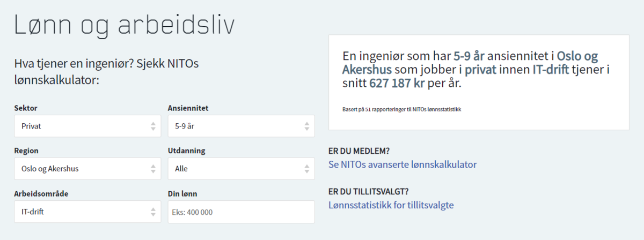The height and width of the screenshot is (240, 644).
Task: Open the Arbeidsområde dropdown showing IT-drift
Action: (87, 212)
